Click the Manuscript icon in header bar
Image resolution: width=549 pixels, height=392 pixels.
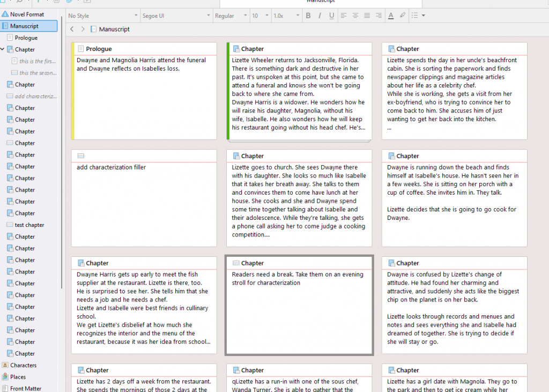[x=93, y=29]
